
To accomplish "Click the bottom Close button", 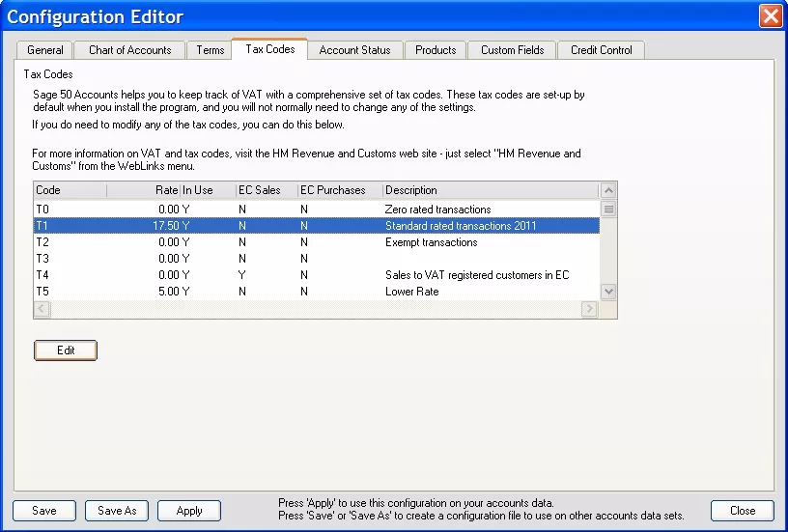I will click(743, 511).
